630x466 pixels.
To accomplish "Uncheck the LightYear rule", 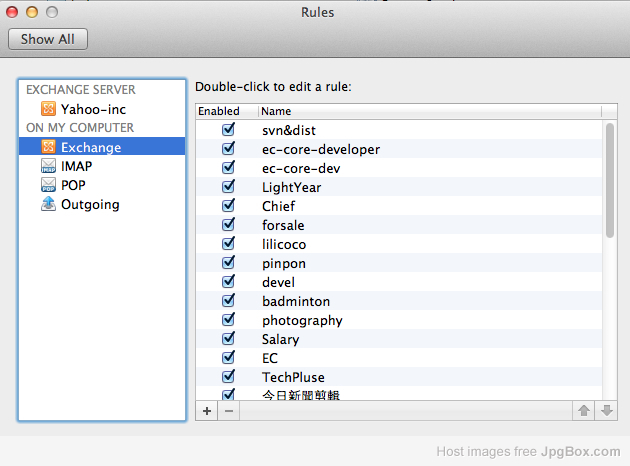I will 228,187.
